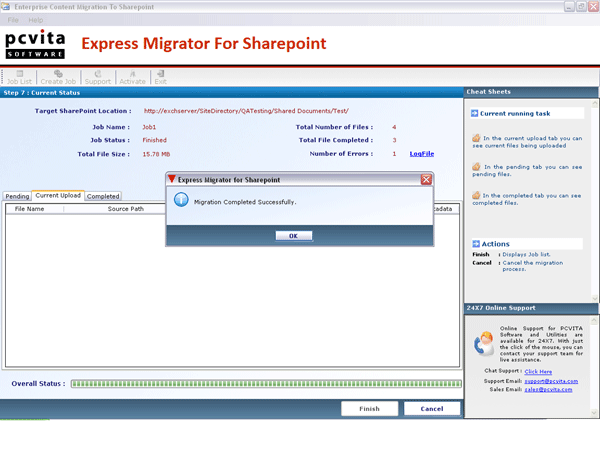Open the Help menu

click(x=36, y=20)
